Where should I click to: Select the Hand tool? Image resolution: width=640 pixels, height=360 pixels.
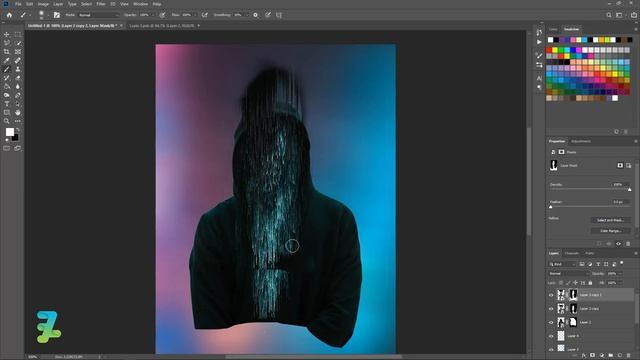click(18, 113)
